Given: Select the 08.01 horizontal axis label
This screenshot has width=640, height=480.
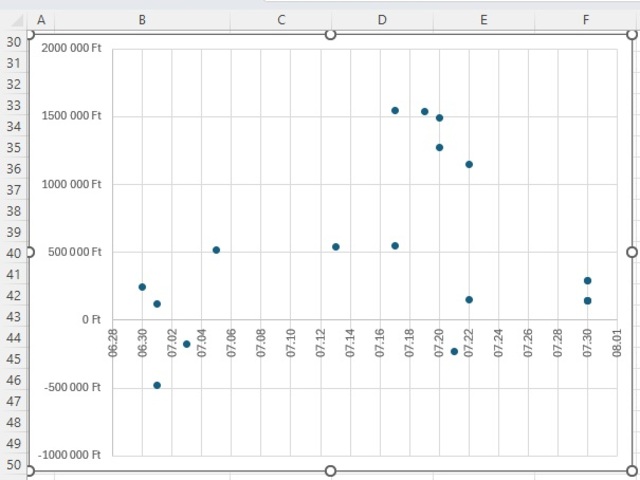Looking at the screenshot, I should [x=617, y=342].
